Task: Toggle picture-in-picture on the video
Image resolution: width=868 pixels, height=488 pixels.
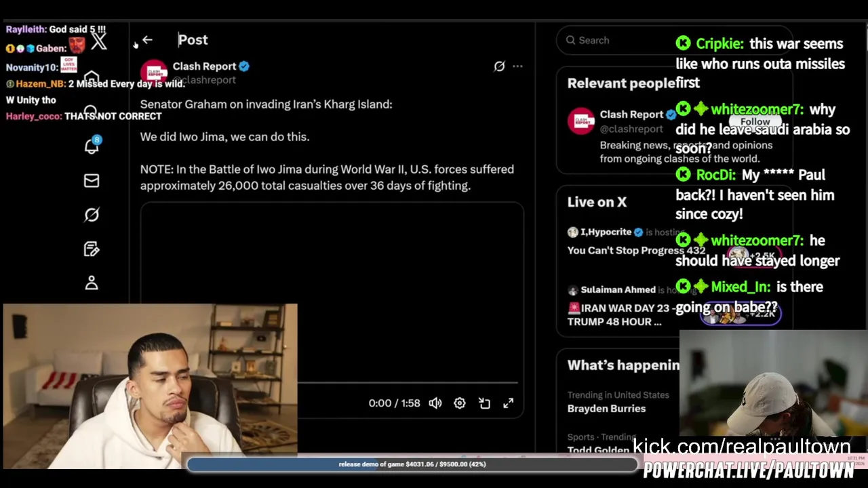Action: [484, 403]
